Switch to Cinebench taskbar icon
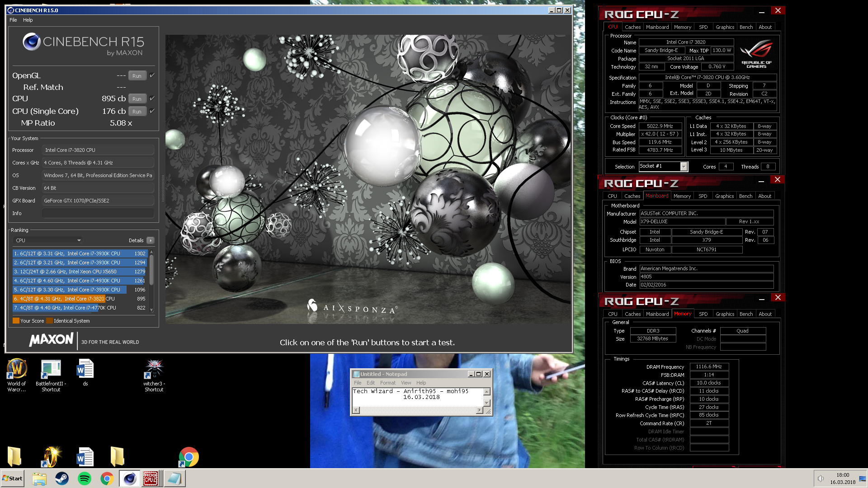 [x=129, y=479]
